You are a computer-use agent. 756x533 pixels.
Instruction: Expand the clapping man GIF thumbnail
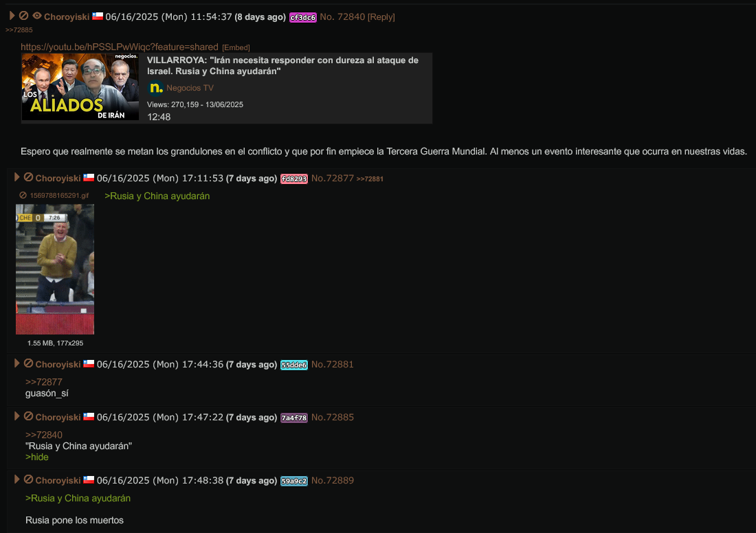tap(55, 269)
